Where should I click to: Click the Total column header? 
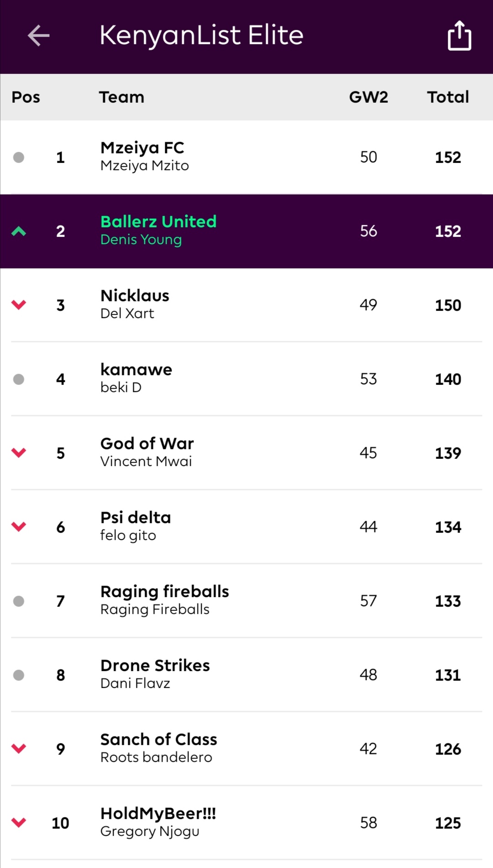click(x=448, y=97)
